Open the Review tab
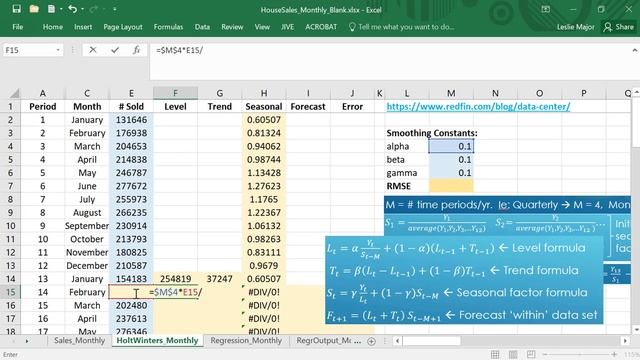This screenshot has height=360, width=640. [x=232, y=27]
